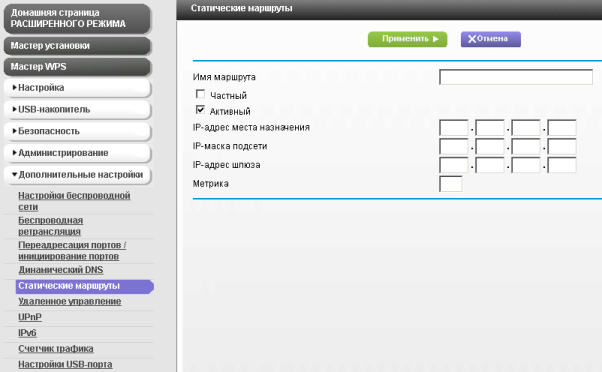Open the Удаленное управление link
Viewport: 602px width, 372px height.
(x=70, y=302)
